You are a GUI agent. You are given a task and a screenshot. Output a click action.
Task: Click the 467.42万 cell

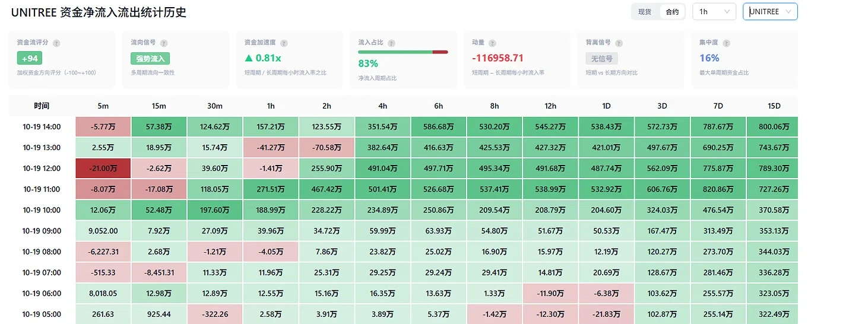coord(327,189)
